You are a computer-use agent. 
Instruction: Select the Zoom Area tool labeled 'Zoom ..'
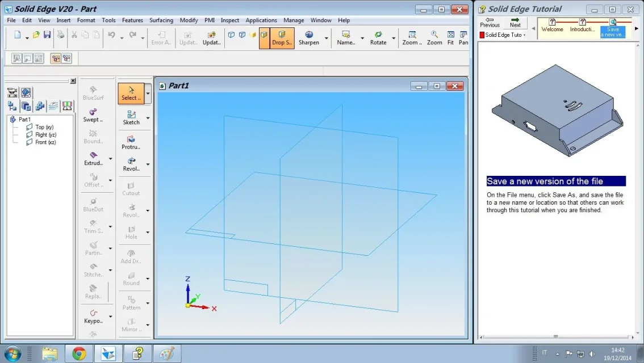412,38
